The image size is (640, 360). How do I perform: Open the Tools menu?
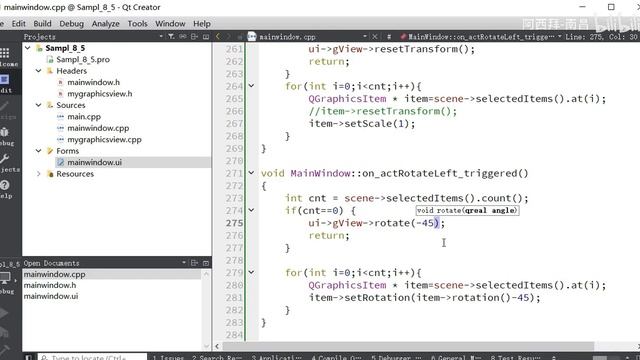[x=138, y=24]
